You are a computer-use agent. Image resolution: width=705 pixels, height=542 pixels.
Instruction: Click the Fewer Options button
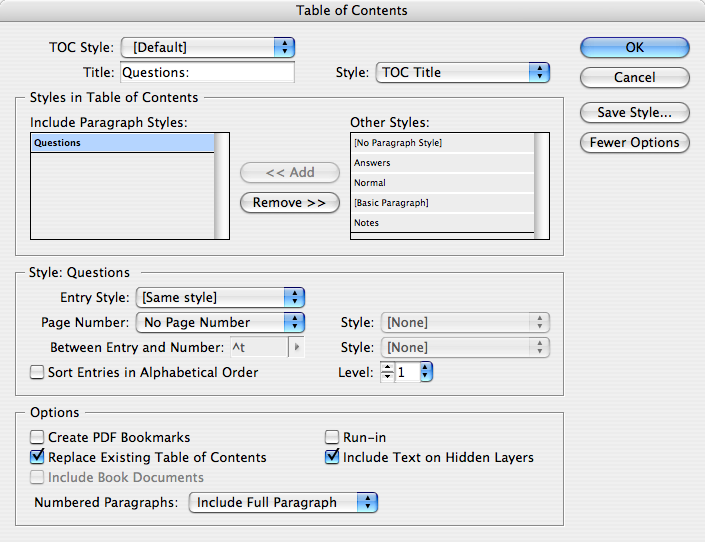pos(634,142)
